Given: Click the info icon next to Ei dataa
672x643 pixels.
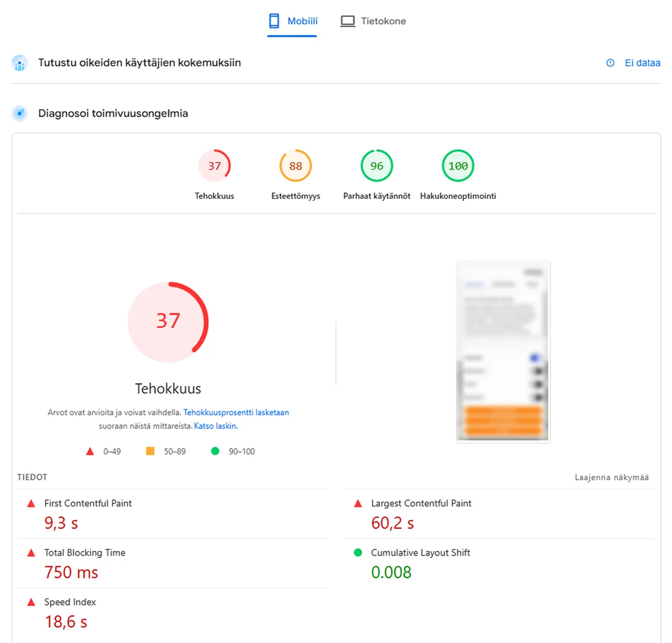Looking at the screenshot, I should pyautogui.click(x=610, y=63).
